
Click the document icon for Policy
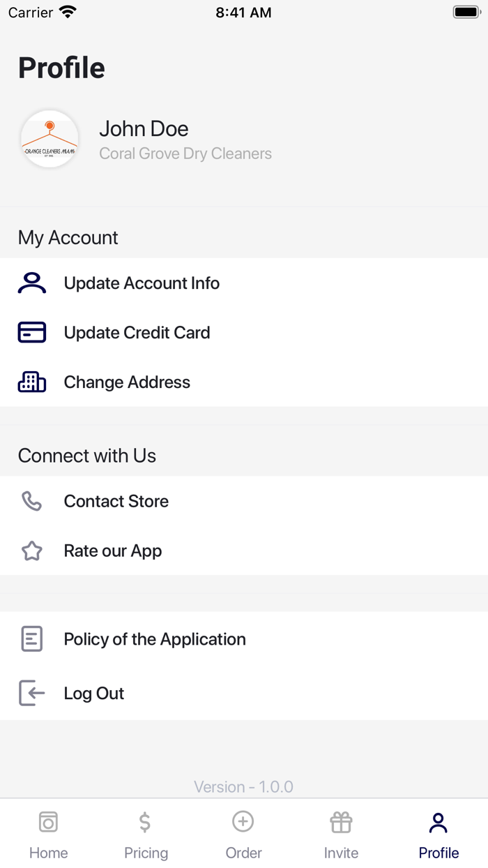click(32, 639)
